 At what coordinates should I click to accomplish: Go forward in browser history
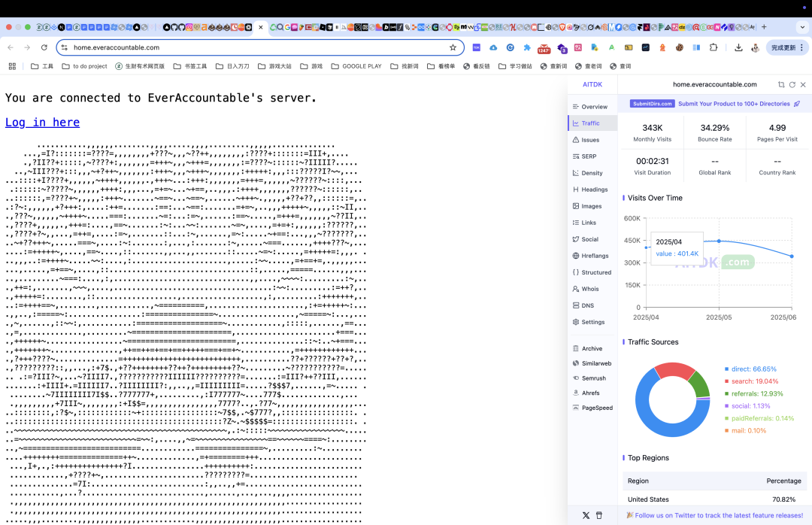pos(27,47)
